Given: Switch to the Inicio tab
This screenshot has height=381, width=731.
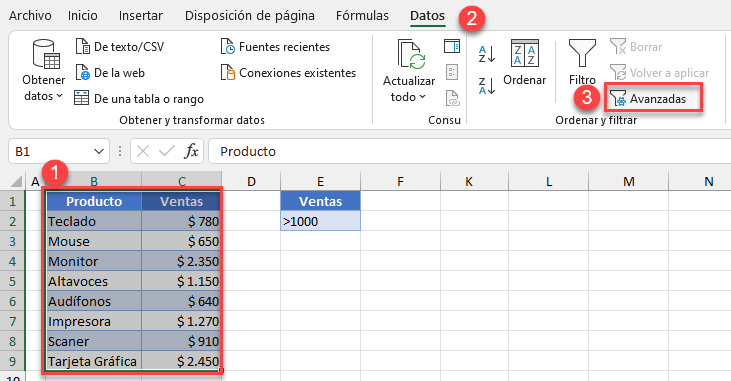Looking at the screenshot, I should 83,16.
